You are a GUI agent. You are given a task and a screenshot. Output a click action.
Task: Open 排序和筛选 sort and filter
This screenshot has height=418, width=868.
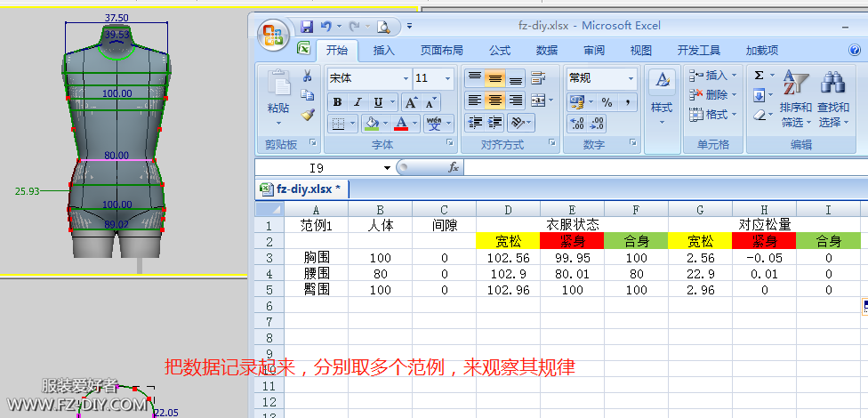click(x=796, y=99)
